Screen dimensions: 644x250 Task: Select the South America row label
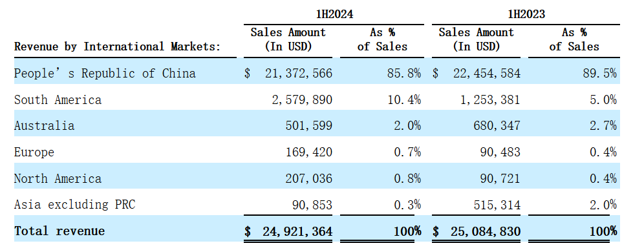tap(58, 99)
